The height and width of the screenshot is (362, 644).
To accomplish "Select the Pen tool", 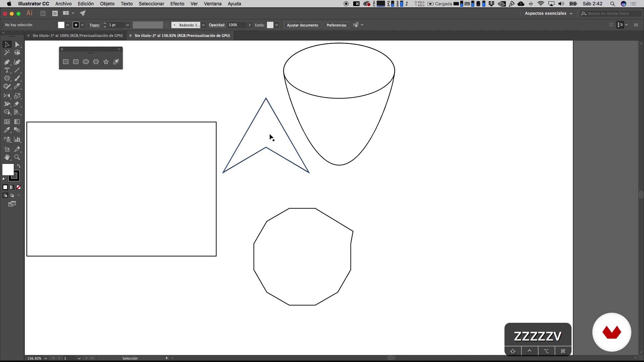I will (x=7, y=62).
